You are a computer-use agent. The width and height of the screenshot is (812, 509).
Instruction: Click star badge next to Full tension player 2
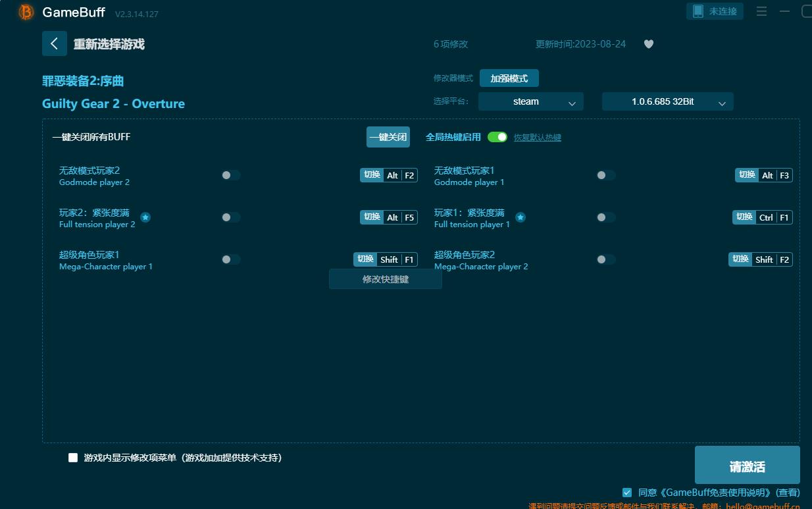coord(145,217)
